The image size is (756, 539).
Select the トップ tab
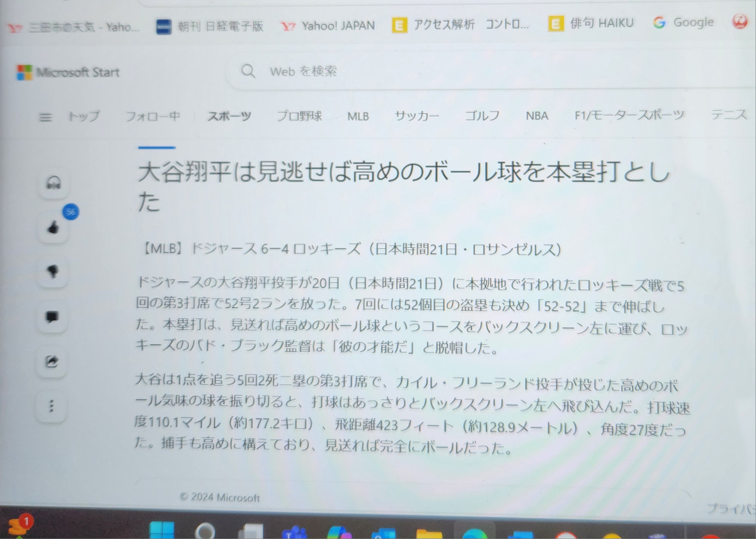84,117
